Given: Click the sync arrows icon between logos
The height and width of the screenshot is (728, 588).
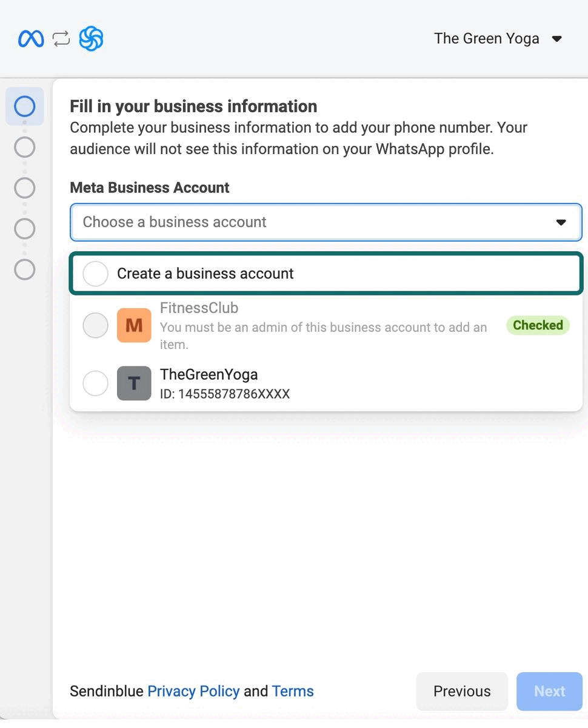Looking at the screenshot, I should pos(61,39).
